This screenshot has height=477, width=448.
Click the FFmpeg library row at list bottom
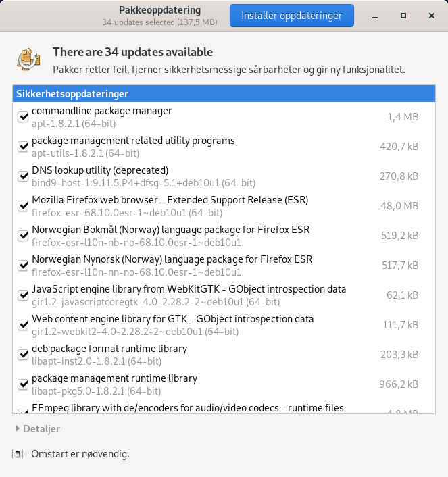pos(203,408)
